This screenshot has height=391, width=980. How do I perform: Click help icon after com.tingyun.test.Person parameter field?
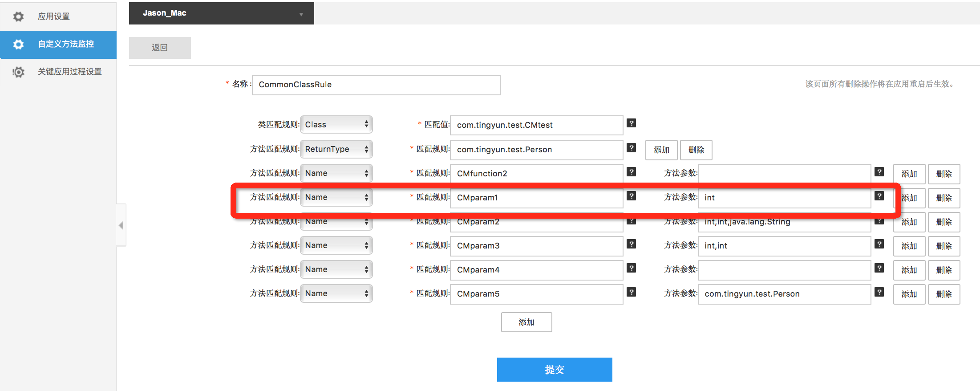879,292
